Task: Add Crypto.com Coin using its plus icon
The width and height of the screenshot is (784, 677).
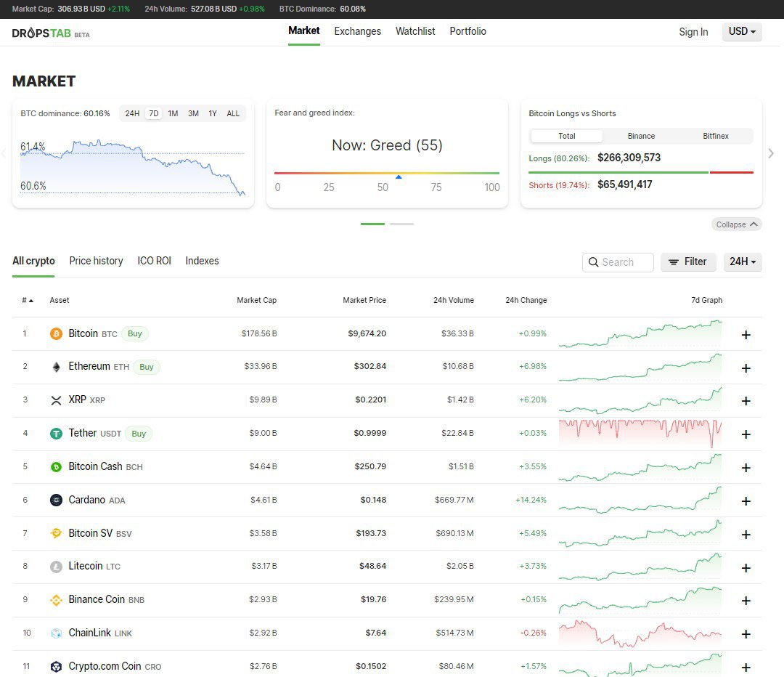Action: click(746, 668)
